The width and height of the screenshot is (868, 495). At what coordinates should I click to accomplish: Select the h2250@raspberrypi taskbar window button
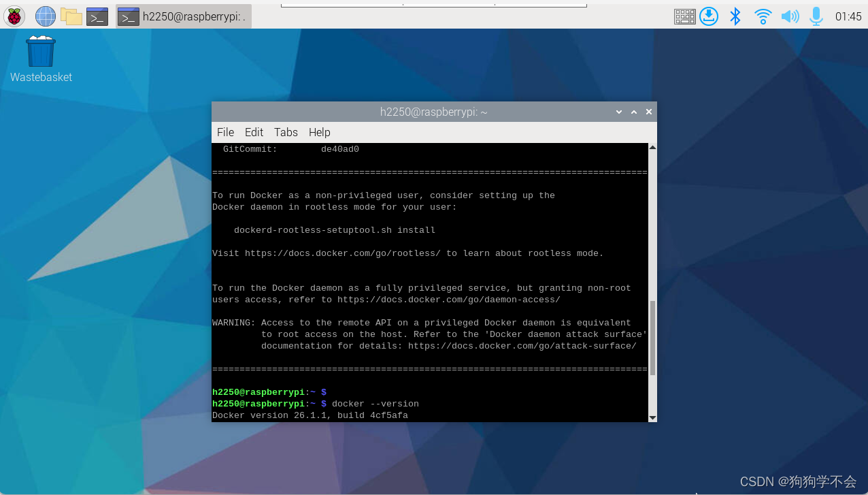[x=184, y=16]
